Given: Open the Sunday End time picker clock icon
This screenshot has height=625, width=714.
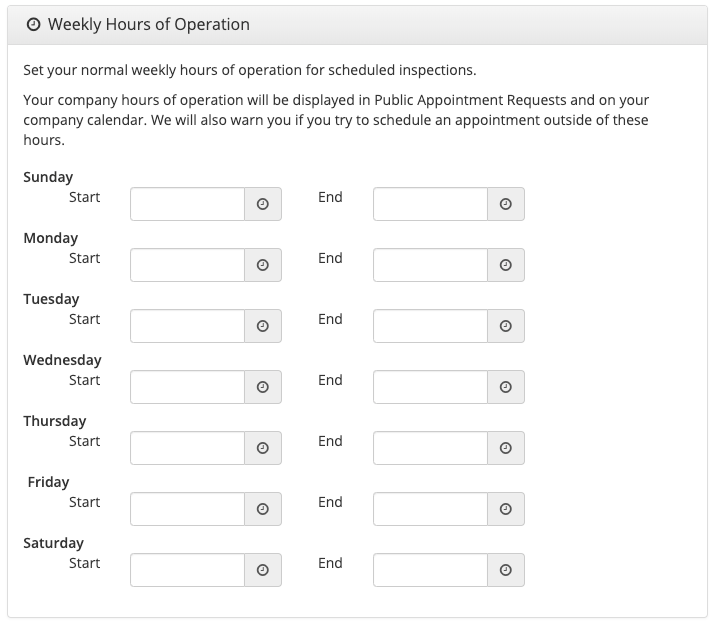Looking at the screenshot, I should 506,204.
